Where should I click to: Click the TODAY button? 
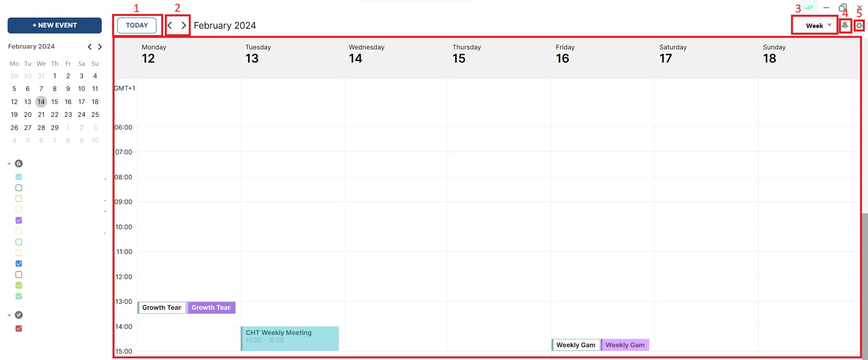tap(137, 25)
